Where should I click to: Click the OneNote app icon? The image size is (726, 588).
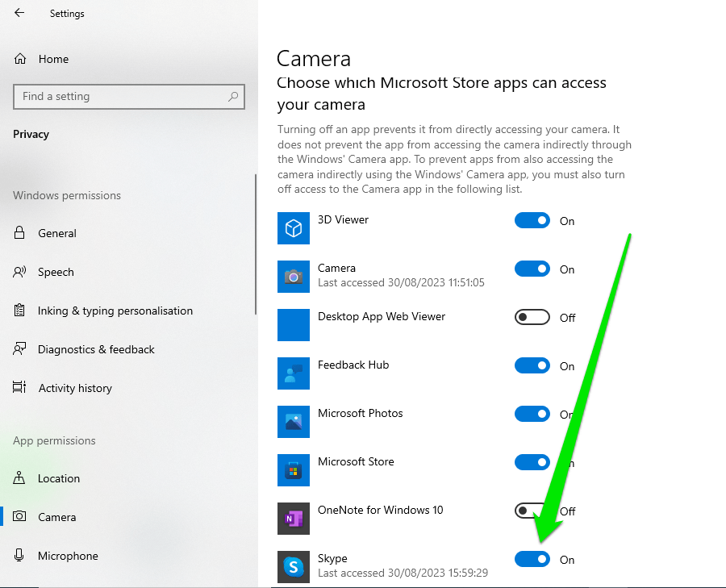click(x=294, y=519)
